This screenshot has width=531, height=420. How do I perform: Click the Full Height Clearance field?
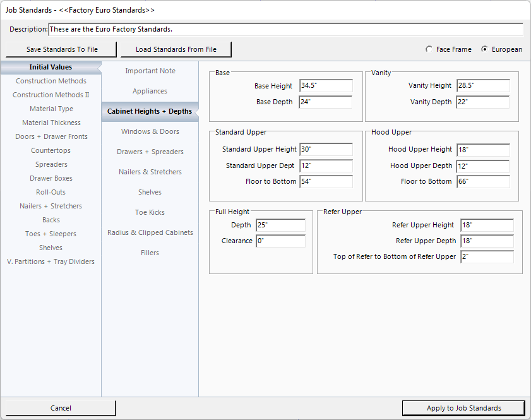click(x=280, y=241)
